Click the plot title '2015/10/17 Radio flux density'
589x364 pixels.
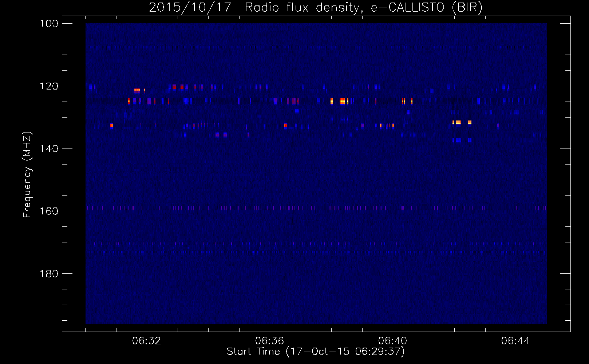(x=316, y=7)
